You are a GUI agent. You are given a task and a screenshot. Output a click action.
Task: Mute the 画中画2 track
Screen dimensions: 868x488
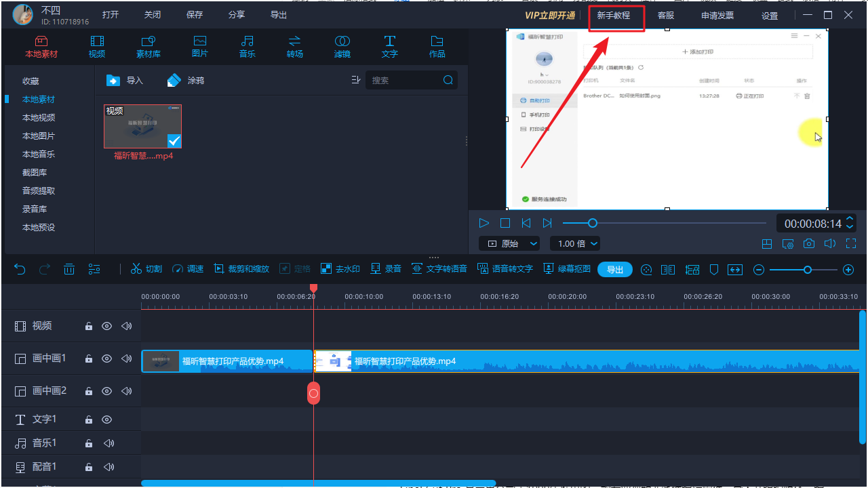tap(126, 391)
